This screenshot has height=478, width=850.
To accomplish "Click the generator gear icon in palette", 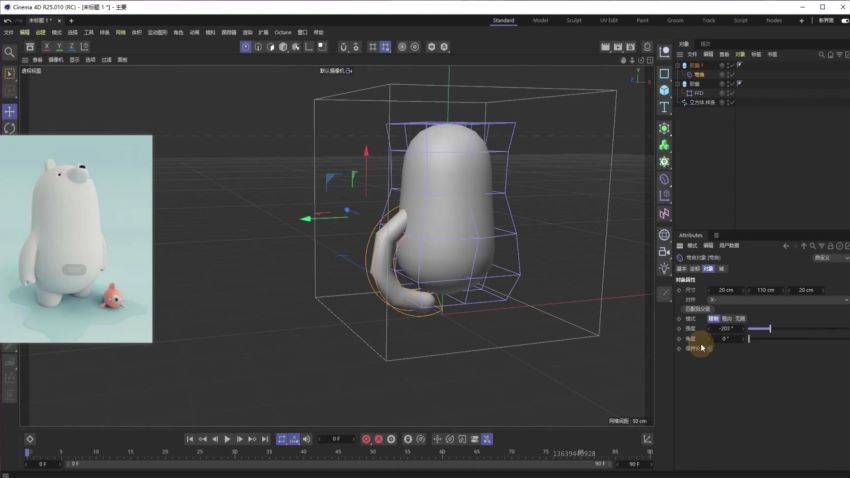I will [x=664, y=162].
